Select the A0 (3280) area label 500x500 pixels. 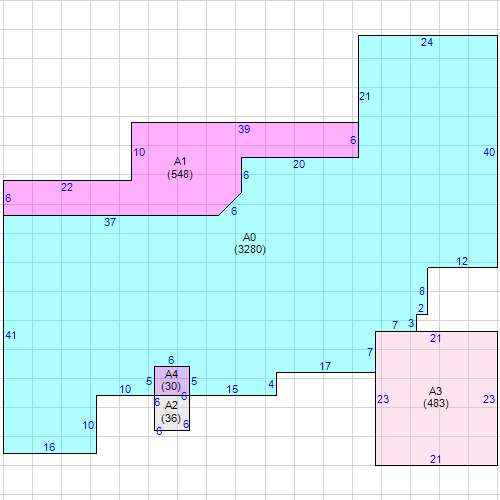(x=250, y=243)
